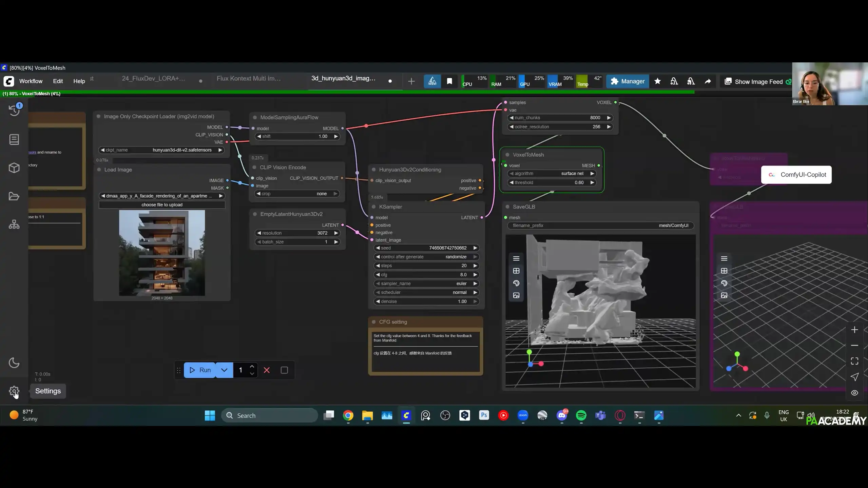Switch to 24_FluxDev_LORA tab
The height and width of the screenshot is (488, 868).
[x=154, y=78]
